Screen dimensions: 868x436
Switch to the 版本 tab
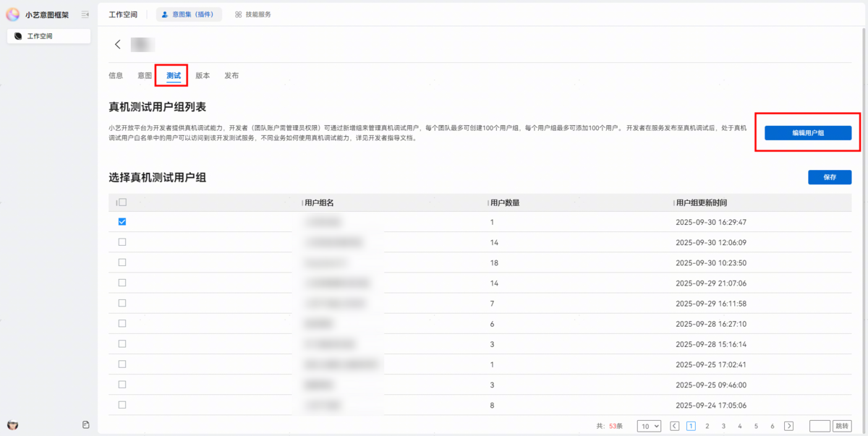tap(203, 75)
